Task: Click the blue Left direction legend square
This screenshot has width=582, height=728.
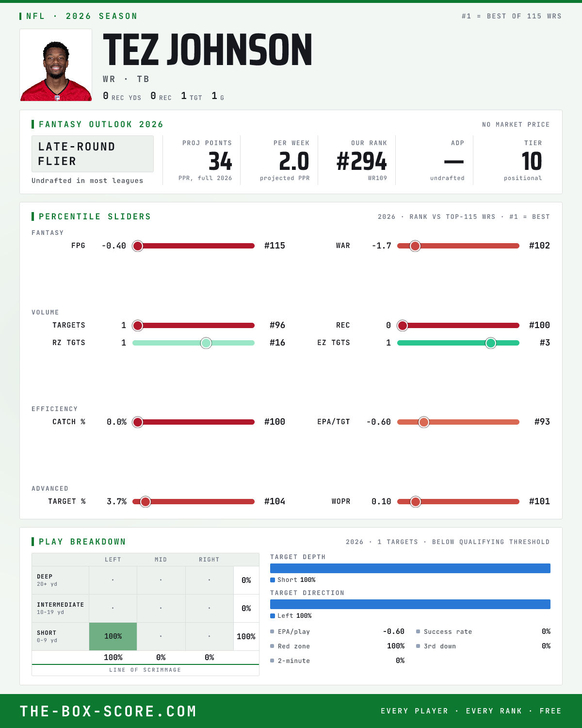Action: click(273, 616)
